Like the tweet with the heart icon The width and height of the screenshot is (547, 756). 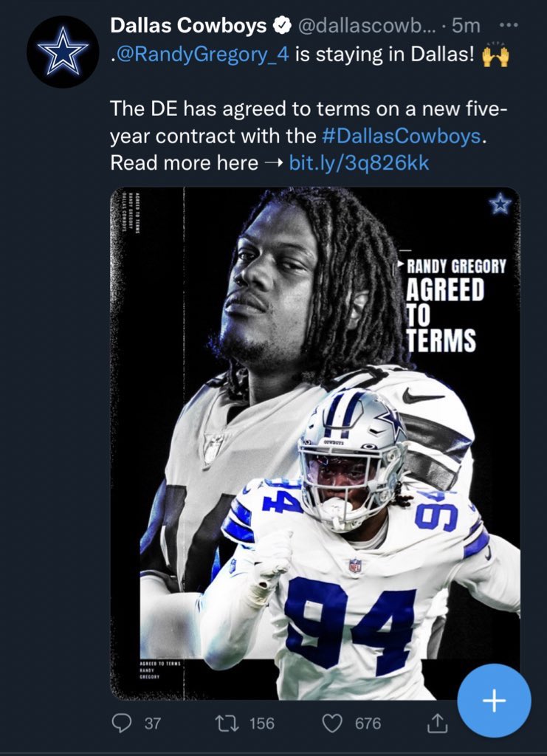tap(332, 724)
